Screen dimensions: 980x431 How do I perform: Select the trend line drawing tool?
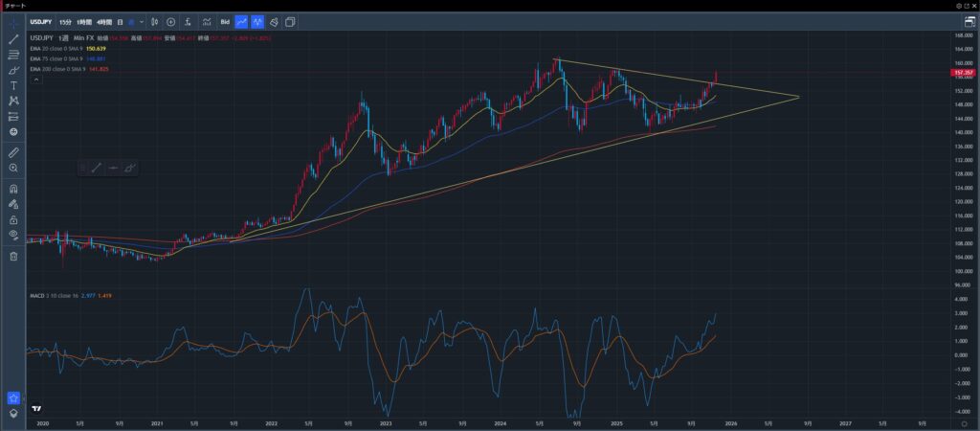(13, 39)
